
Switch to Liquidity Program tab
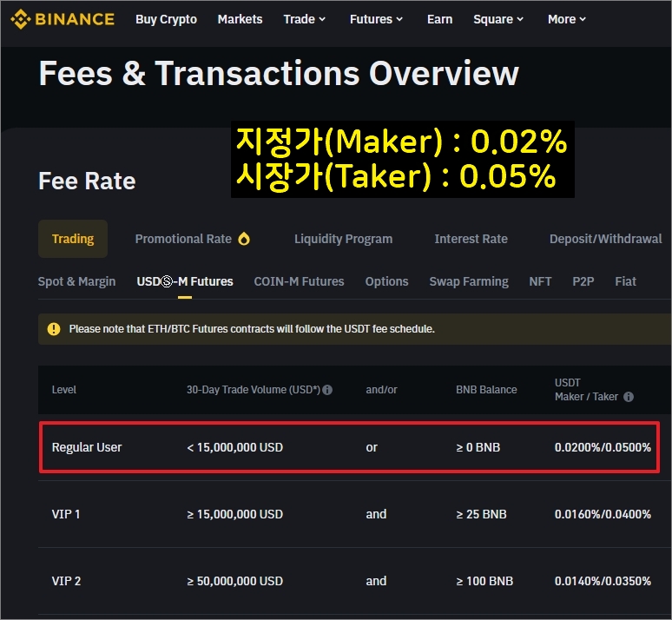pyautogui.click(x=343, y=239)
